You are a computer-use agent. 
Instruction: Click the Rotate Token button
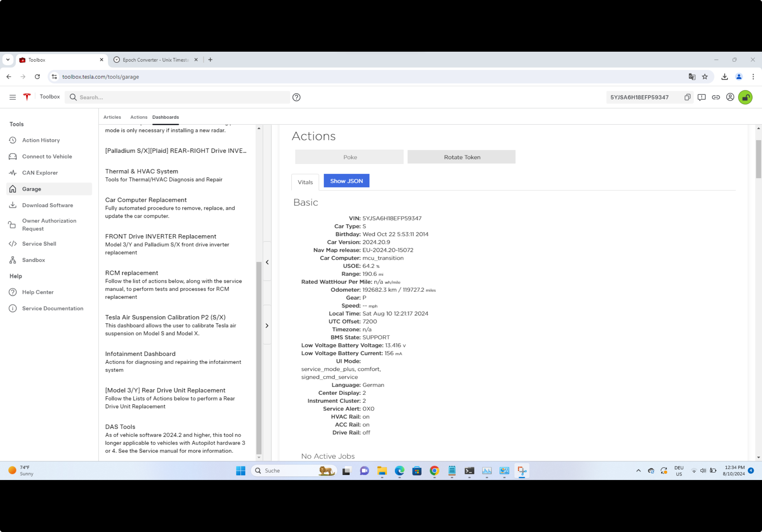pyautogui.click(x=462, y=157)
